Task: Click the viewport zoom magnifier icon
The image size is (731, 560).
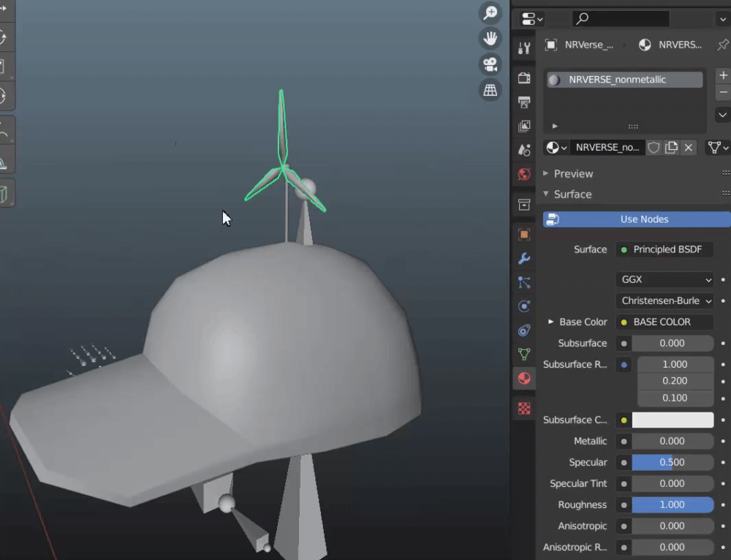Action: point(490,12)
